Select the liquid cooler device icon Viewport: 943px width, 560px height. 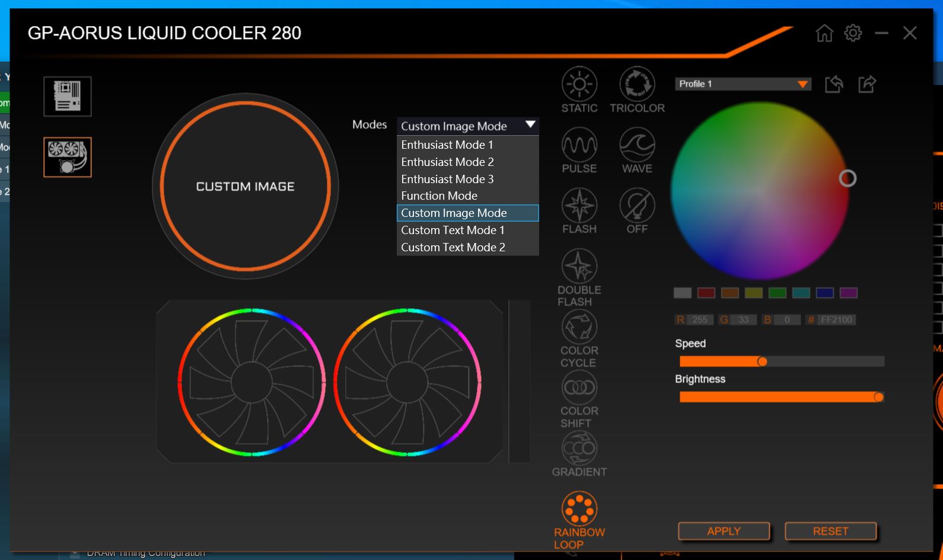[68, 157]
